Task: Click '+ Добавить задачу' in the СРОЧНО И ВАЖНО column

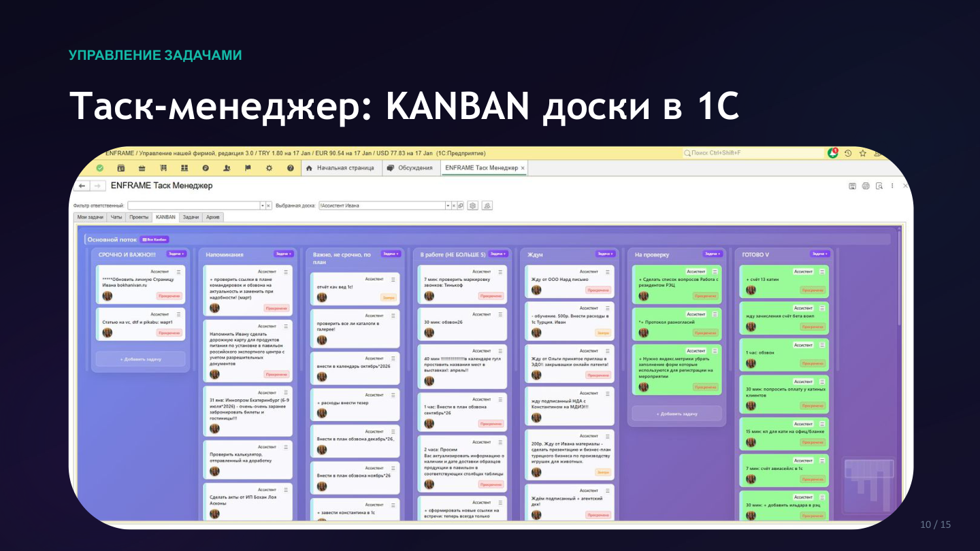Action: [141, 358]
